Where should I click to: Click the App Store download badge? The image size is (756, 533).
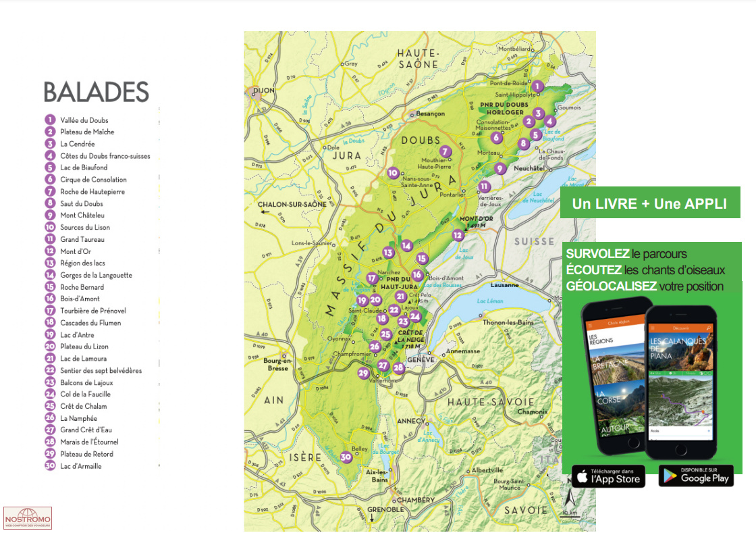(608, 476)
